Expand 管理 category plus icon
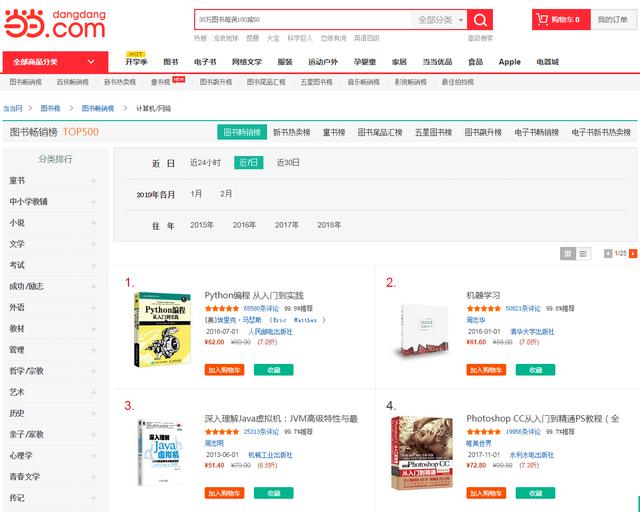This screenshot has height=512, width=640. click(x=93, y=350)
